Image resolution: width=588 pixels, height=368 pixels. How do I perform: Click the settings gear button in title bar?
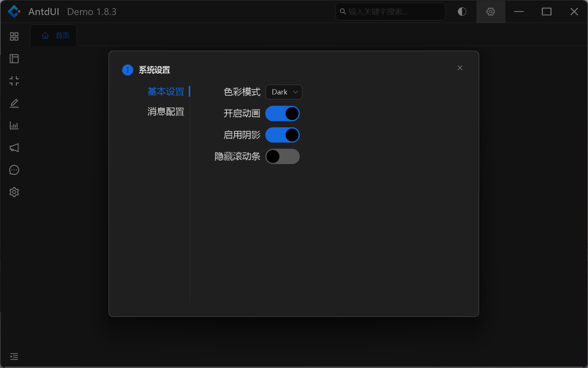[490, 11]
